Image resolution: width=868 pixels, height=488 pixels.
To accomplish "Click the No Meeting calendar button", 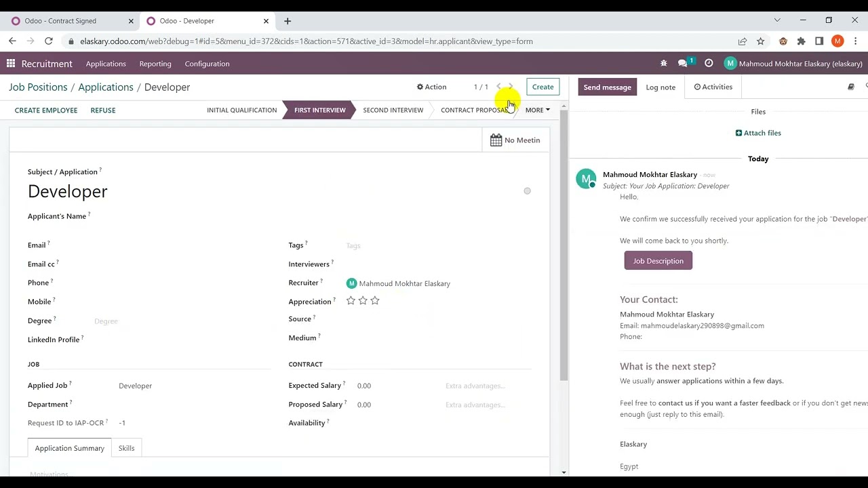I will point(515,140).
